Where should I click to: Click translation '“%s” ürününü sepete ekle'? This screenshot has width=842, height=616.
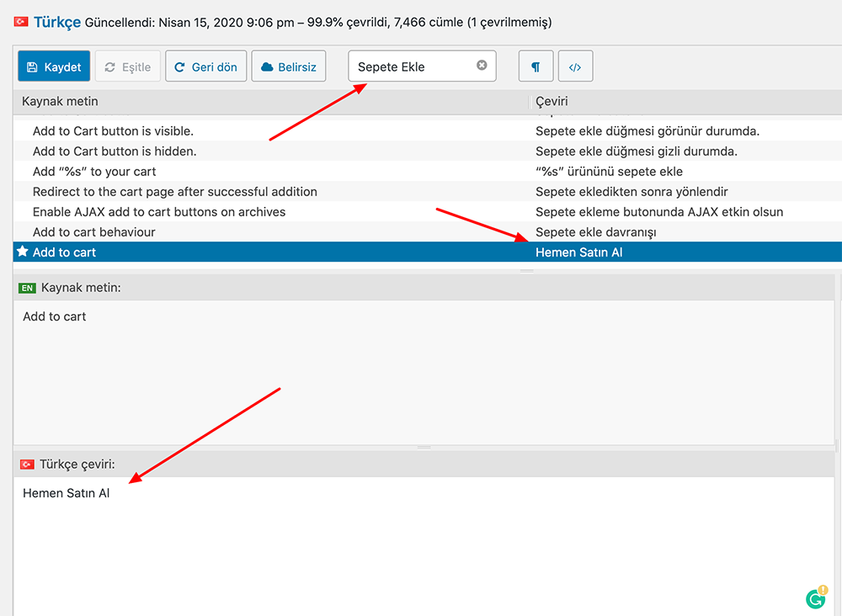(x=609, y=172)
